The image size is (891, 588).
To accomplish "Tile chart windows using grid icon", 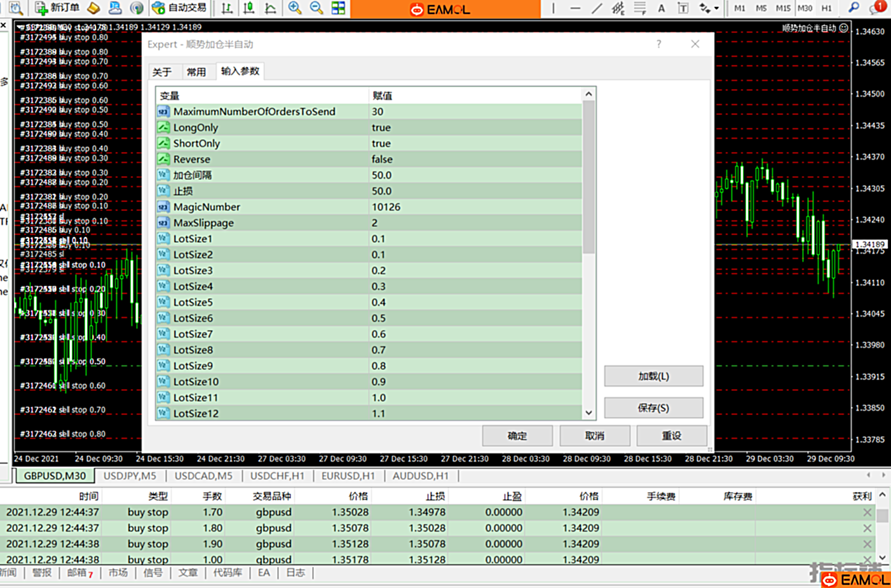I will pos(338,8).
